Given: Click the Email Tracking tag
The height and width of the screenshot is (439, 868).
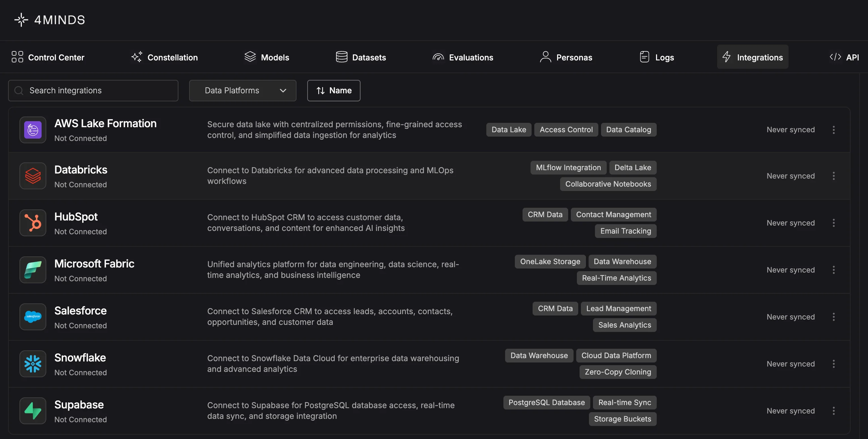Looking at the screenshot, I should 626,231.
